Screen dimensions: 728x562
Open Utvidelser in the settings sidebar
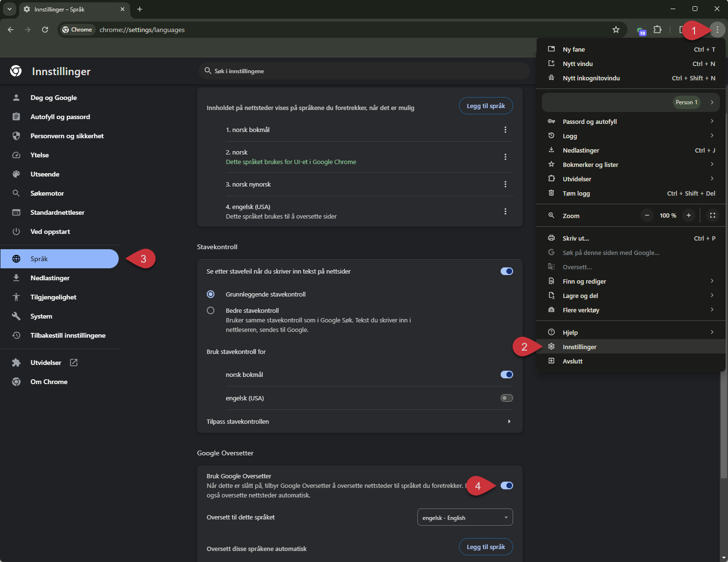tap(59, 363)
